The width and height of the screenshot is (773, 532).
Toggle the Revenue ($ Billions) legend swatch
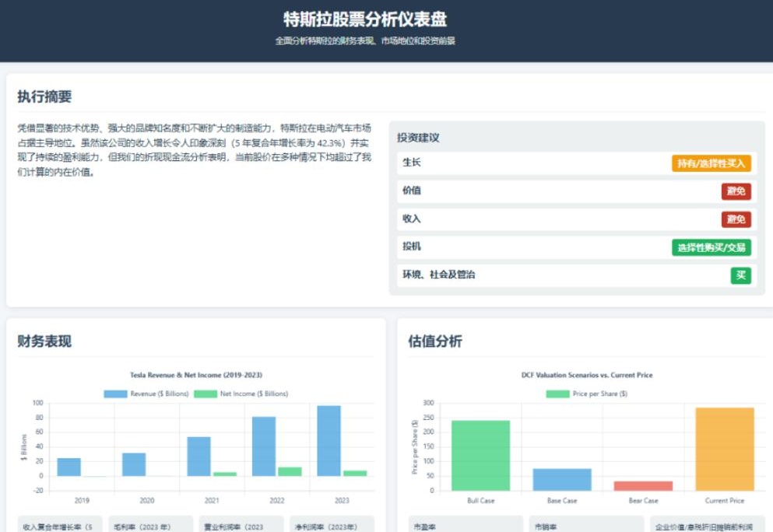coord(115,394)
